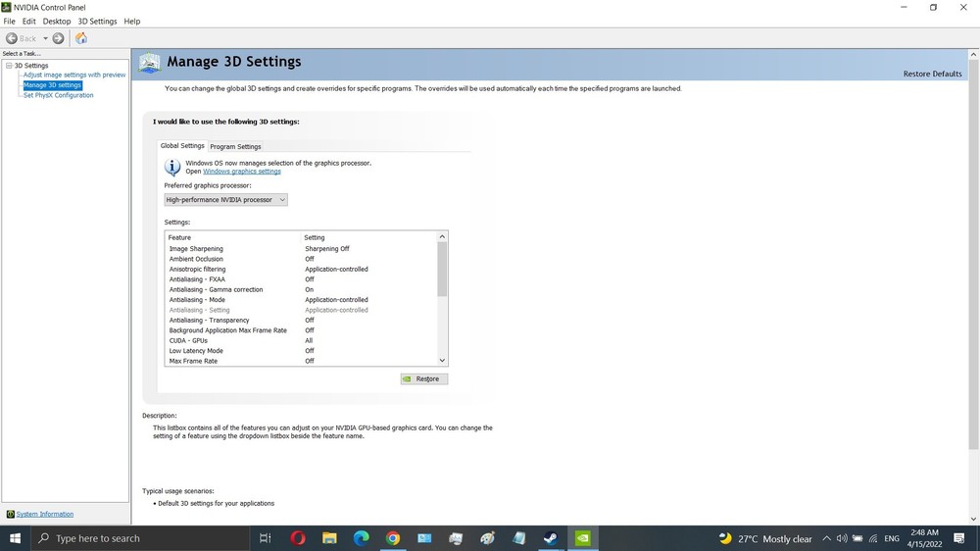Select the Max Frame Rate row
The image size is (980, 551).
[302, 361]
